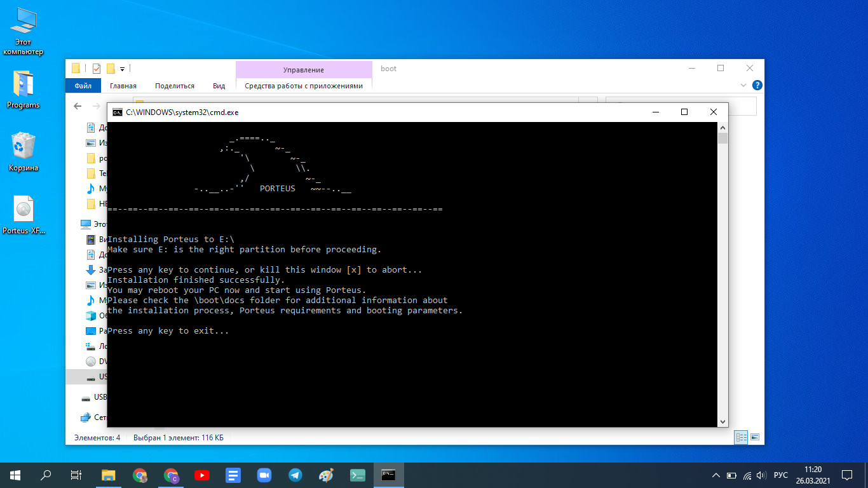
Task: Expand the Explorer ribbon with chevron
Action: pyautogui.click(x=743, y=85)
